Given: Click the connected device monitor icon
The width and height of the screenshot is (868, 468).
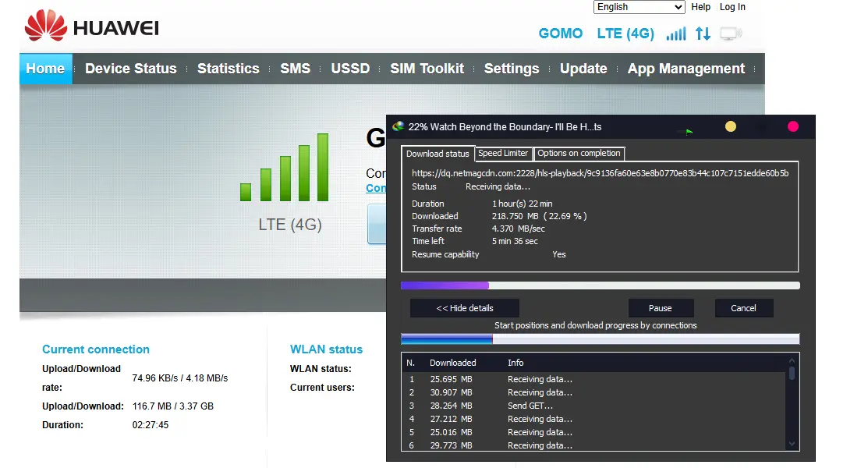Looking at the screenshot, I should [731, 34].
